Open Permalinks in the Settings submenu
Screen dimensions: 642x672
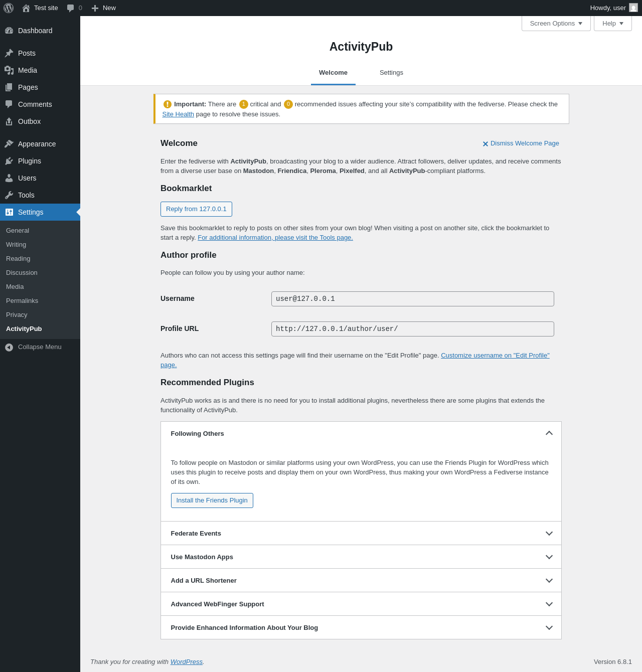(x=22, y=301)
